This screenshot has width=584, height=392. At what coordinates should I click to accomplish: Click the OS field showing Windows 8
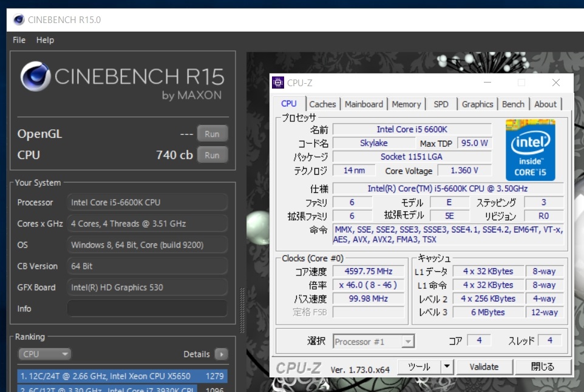pyautogui.click(x=147, y=245)
